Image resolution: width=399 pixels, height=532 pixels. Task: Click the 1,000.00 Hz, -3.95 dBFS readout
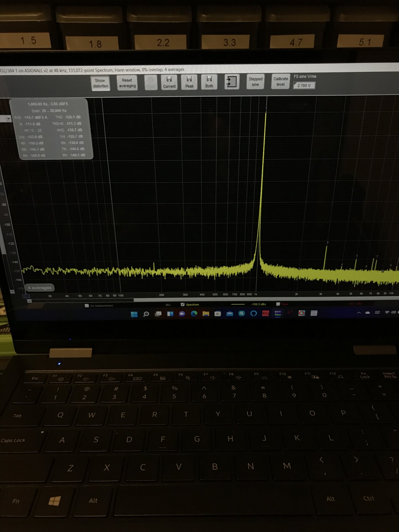[x=48, y=104]
